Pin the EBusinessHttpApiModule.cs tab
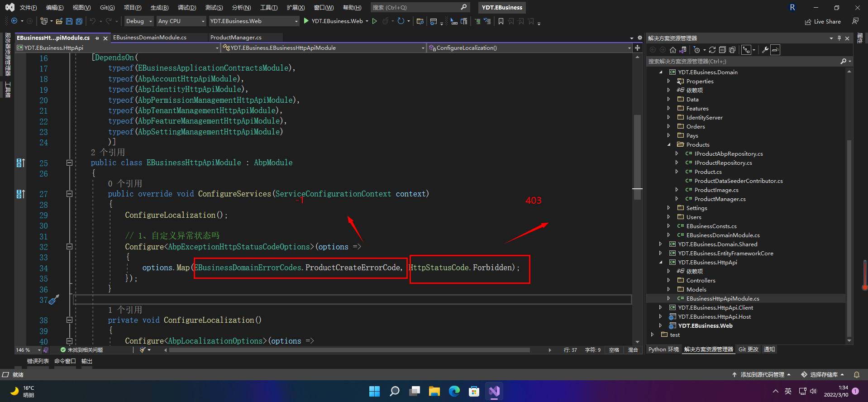Image resolution: width=868 pixels, height=402 pixels. 97,38
